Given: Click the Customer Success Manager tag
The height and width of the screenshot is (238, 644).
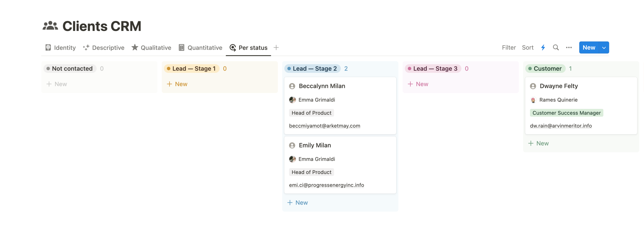Looking at the screenshot, I should 566,113.
